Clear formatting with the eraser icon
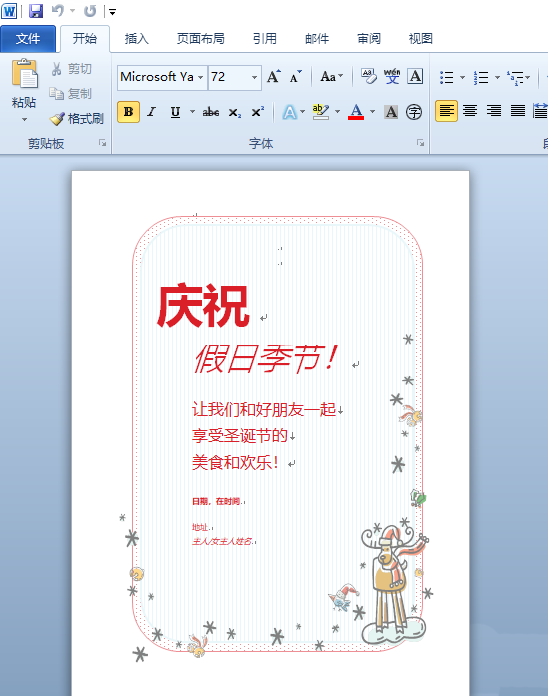Viewport: 548px width, 696px height. click(368, 76)
